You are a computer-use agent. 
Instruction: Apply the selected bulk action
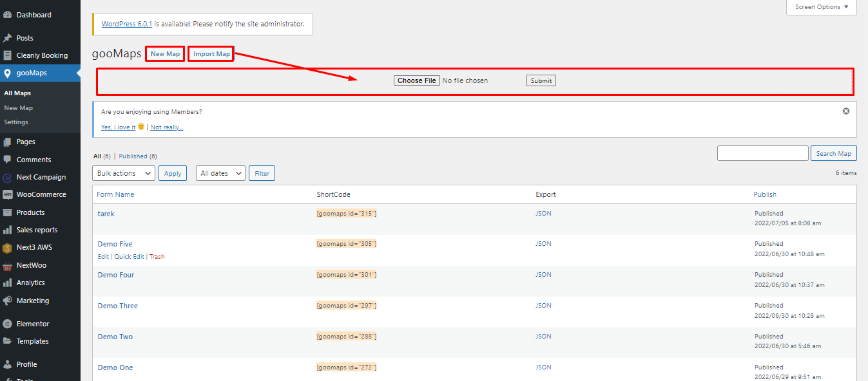pos(173,173)
